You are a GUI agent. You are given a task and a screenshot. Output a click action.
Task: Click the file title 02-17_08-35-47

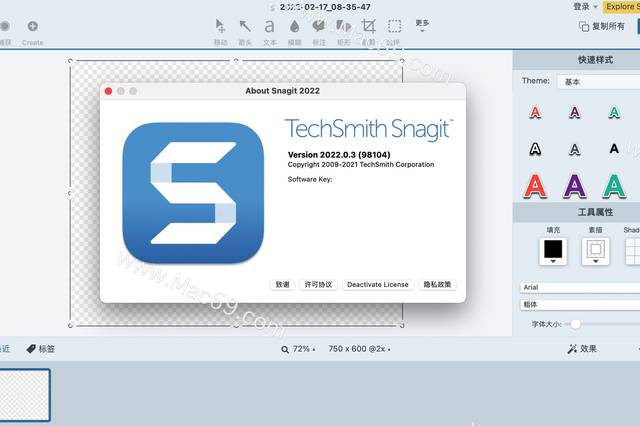pos(325,7)
